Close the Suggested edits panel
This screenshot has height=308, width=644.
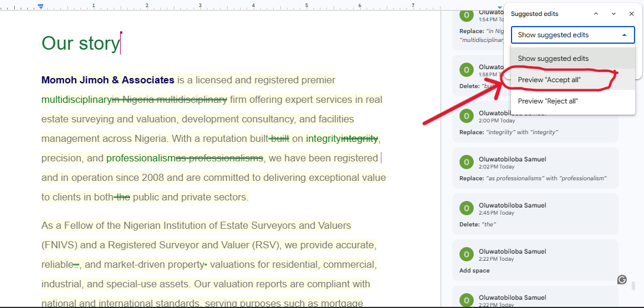pos(632,14)
